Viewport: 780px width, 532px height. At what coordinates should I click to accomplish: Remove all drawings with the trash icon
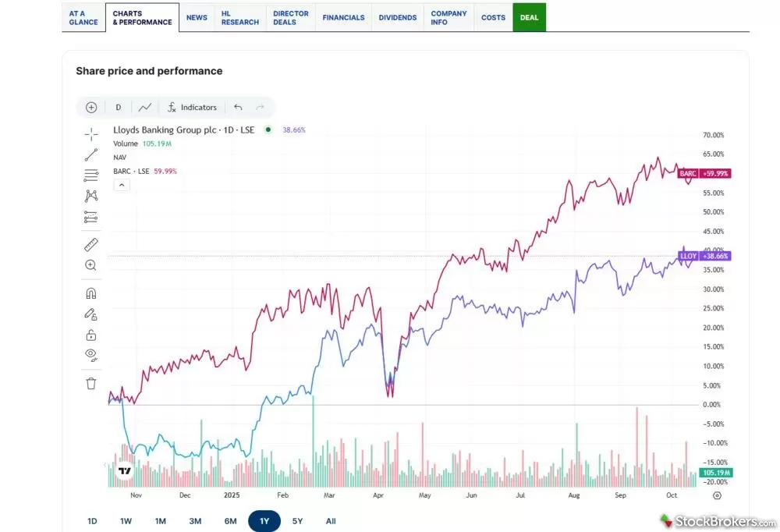coord(90,382)
